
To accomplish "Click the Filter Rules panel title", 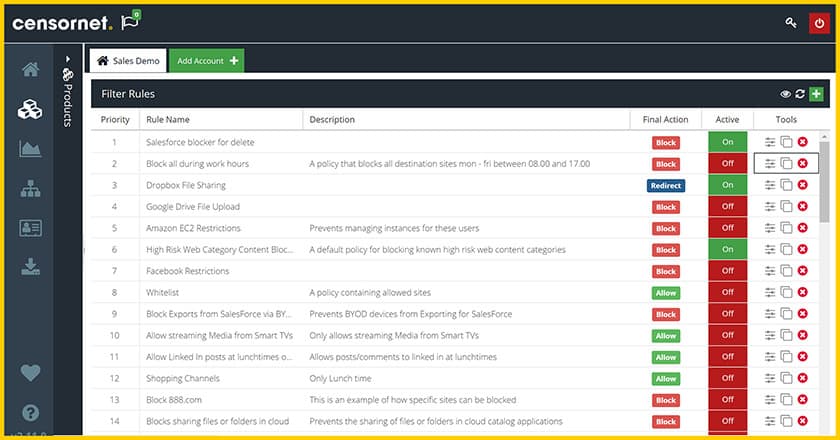I will point(128,94).
